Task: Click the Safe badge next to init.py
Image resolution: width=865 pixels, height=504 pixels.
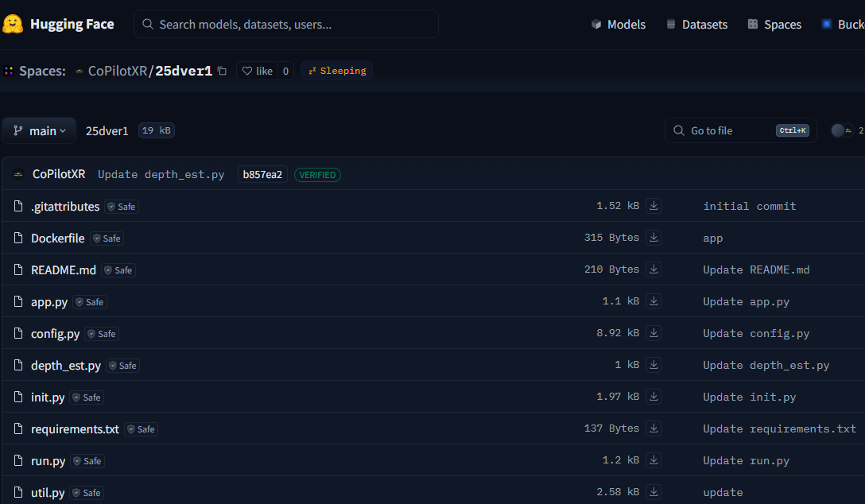Action: (87, 397)
